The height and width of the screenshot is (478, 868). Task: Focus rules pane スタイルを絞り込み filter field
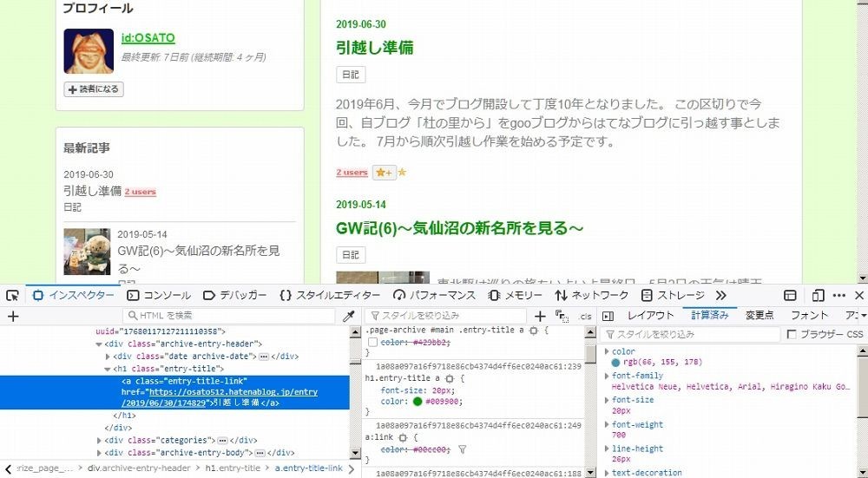445,316
